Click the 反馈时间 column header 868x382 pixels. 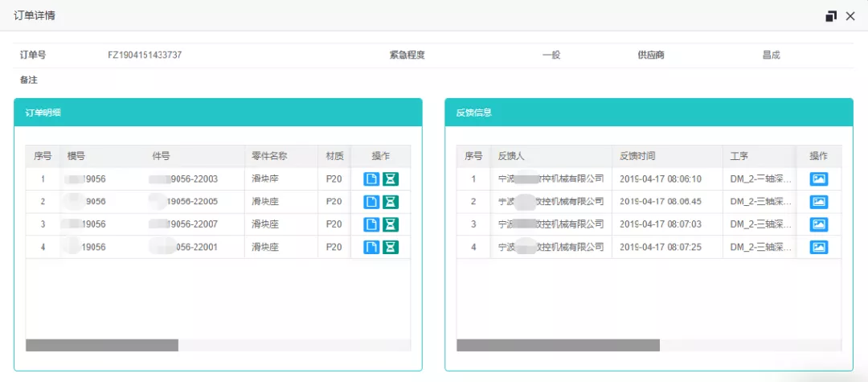[638, 156]
